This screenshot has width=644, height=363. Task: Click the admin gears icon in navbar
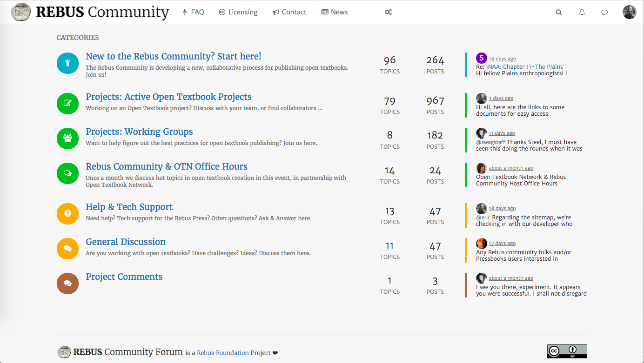(x=388, y=12)
